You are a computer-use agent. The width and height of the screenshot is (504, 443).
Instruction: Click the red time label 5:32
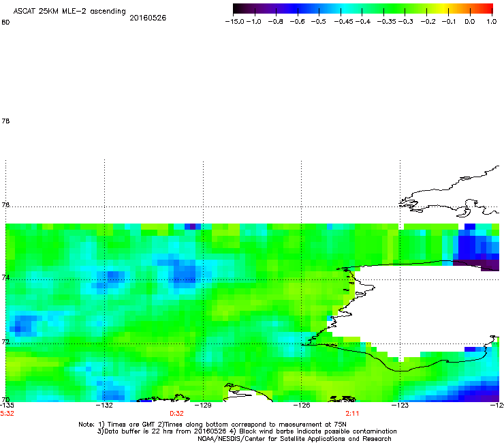[7, 414]
